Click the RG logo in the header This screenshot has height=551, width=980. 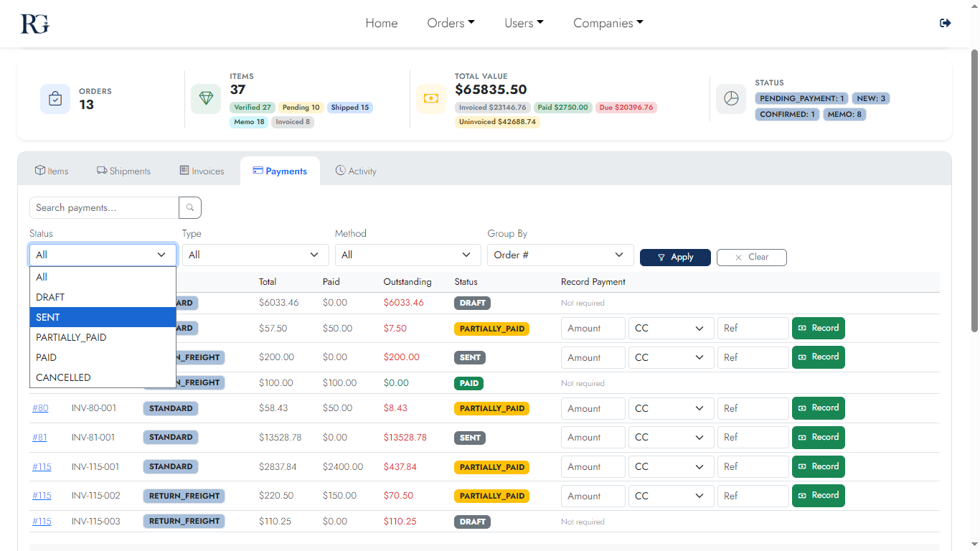[x=34, y=23]
